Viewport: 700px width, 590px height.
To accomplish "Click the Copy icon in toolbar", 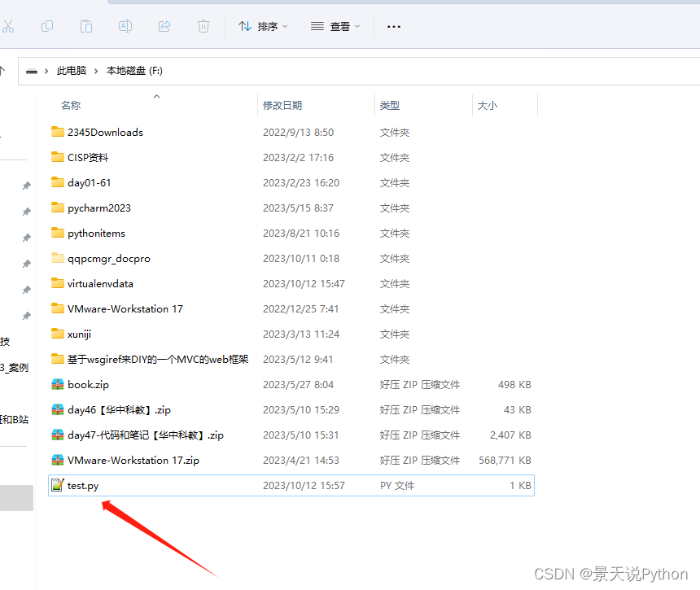I will tap(47, 26).
